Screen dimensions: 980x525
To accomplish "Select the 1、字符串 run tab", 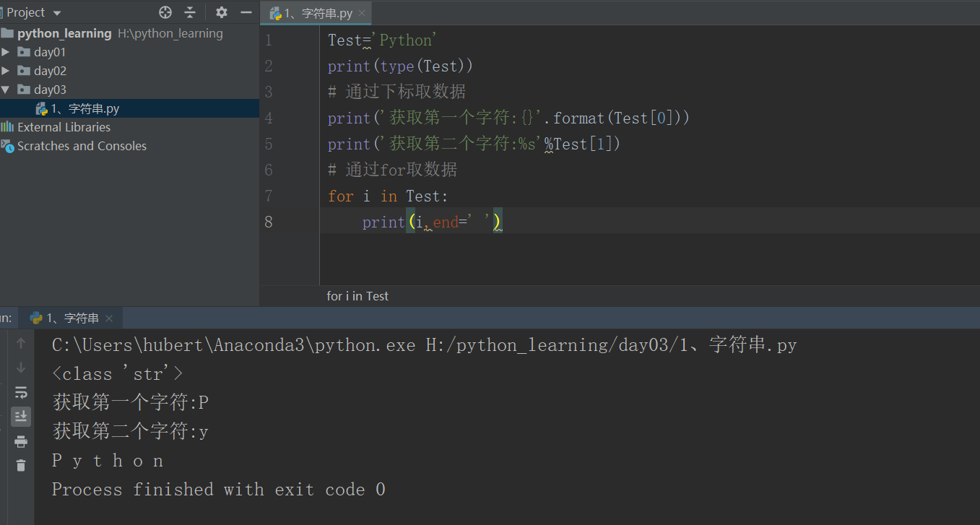I will [x=72, y=318].
